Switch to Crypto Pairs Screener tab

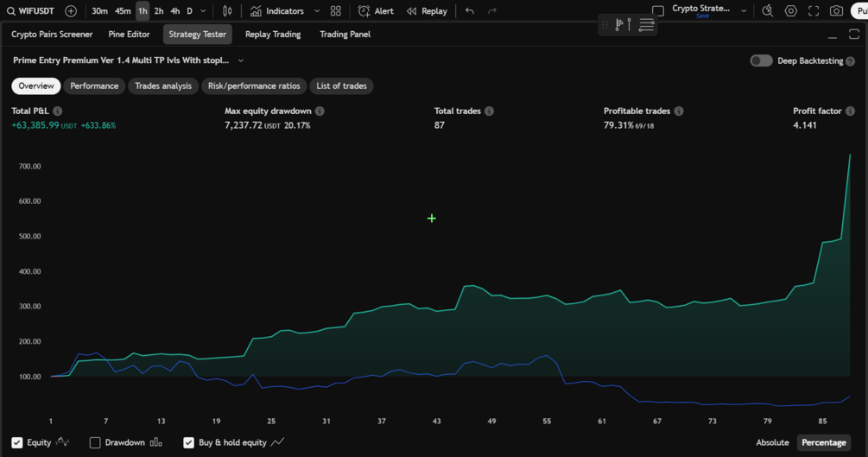pyautogui.click(x=52, y=35)
